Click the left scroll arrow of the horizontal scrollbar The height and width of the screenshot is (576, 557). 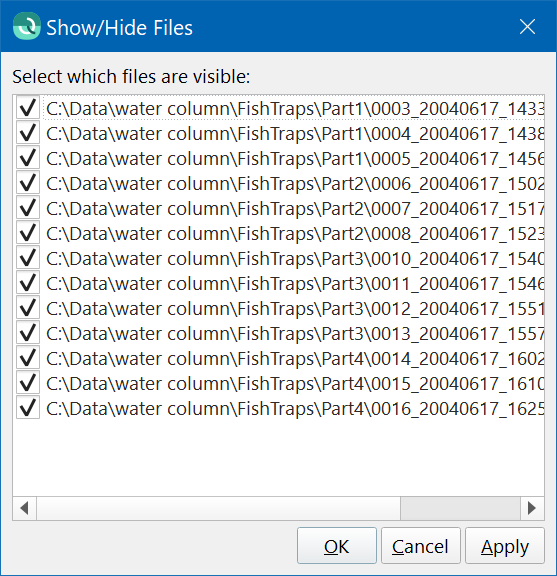pyautogui.click(x=25, y=508)
